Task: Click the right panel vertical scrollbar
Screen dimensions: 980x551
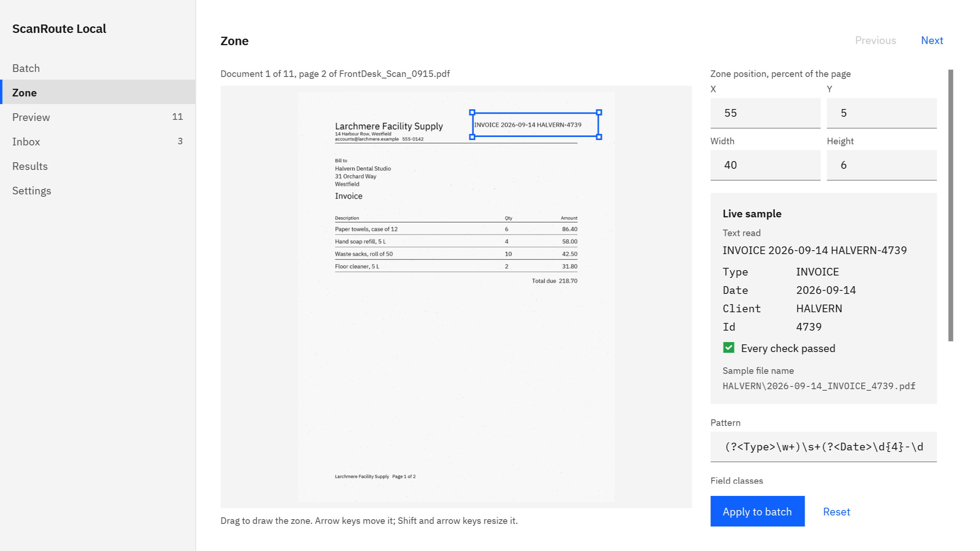Action: [x=951, y=205]
